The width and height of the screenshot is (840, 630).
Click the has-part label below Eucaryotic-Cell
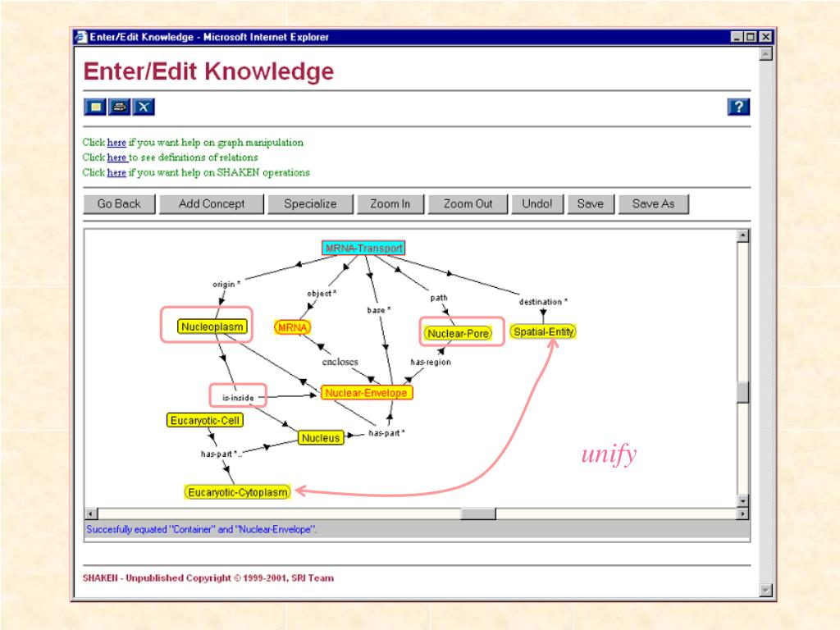(x=221, y=454)
